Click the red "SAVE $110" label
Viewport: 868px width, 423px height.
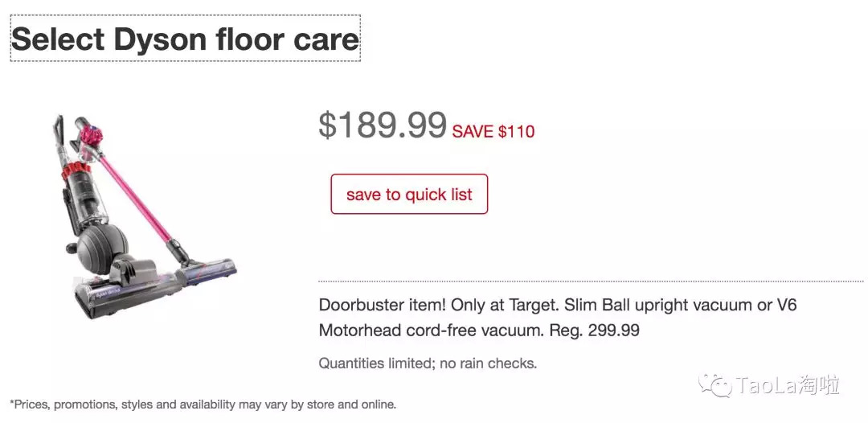(493, 132)
